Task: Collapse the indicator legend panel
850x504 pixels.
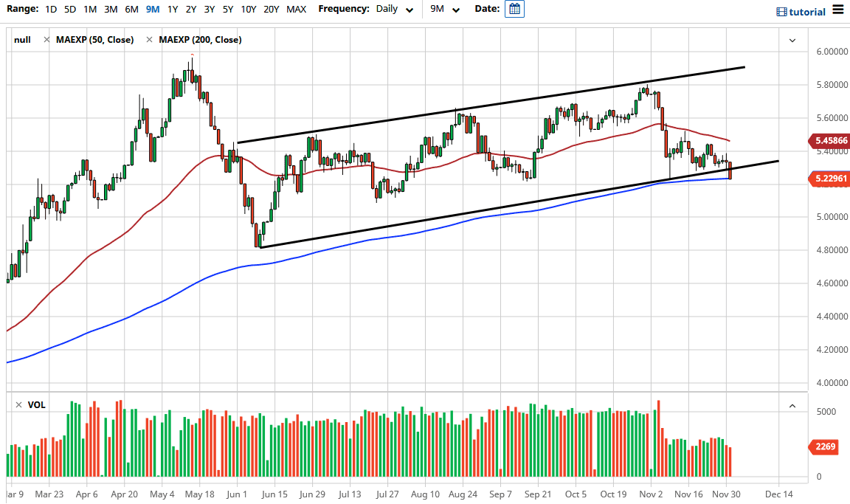Action: 791,38
